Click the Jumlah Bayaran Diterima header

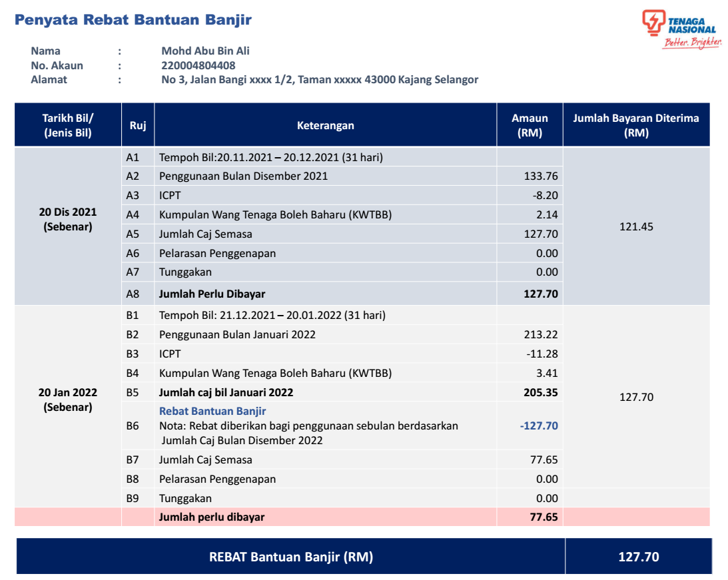636,125
